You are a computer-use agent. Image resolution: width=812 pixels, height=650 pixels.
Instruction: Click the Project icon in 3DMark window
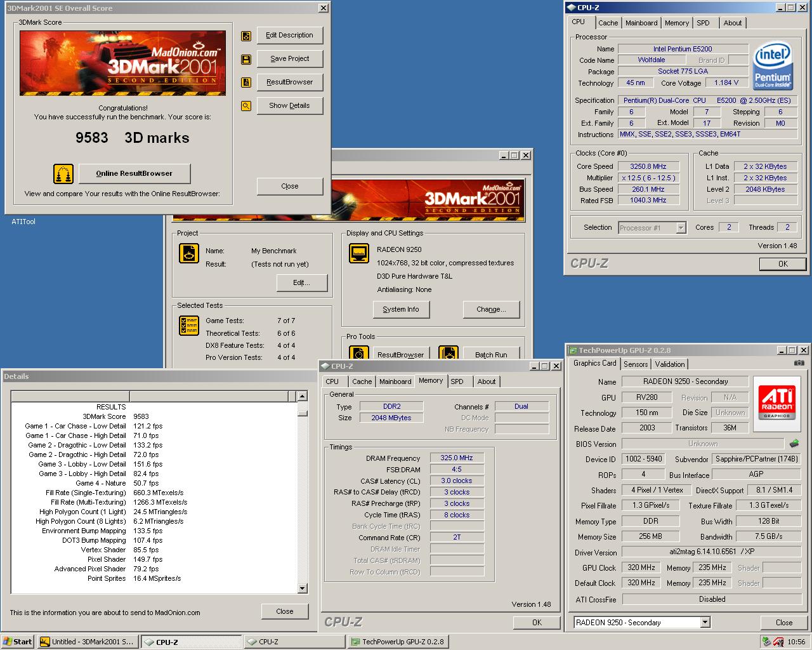point(189,253)
